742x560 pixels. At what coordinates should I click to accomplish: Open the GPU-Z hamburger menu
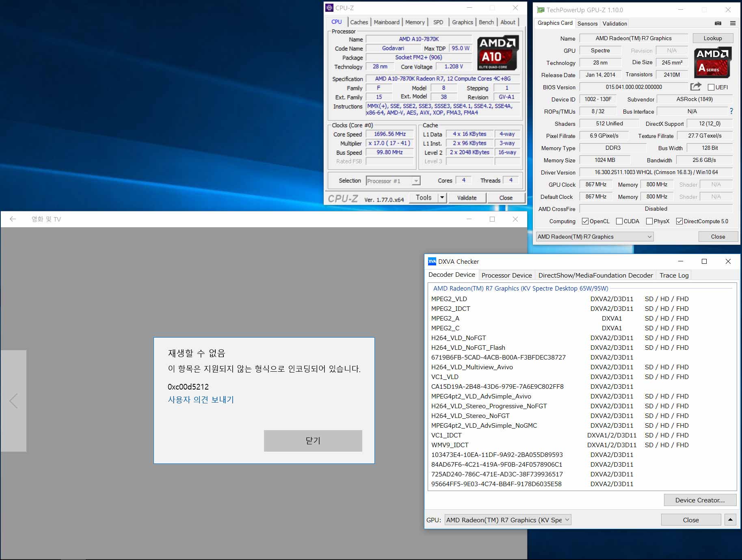[x=733, y=23]
